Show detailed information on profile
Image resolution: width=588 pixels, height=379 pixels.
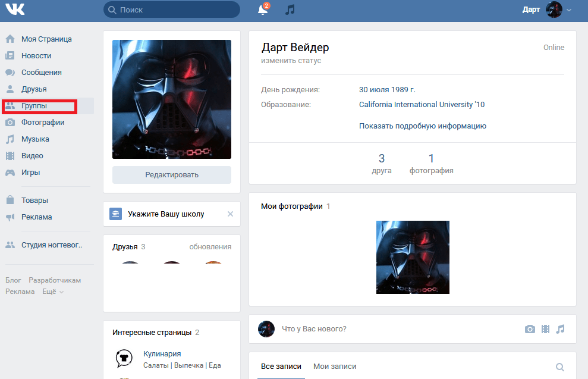(423, 126)
